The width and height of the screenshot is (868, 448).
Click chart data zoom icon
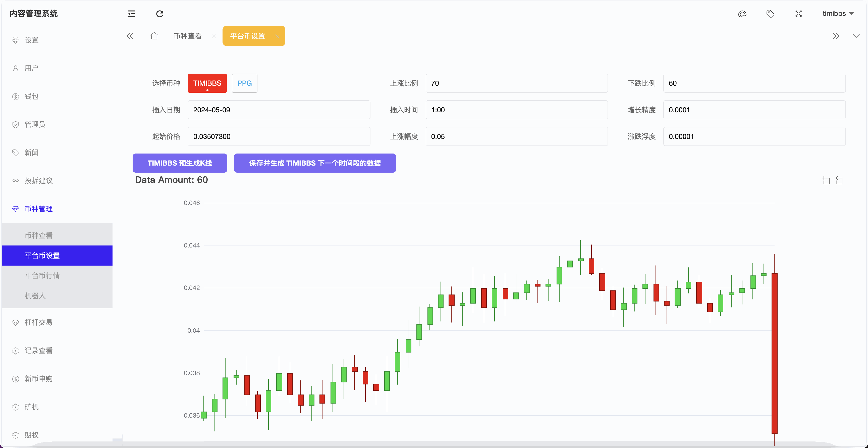[826, 181]
